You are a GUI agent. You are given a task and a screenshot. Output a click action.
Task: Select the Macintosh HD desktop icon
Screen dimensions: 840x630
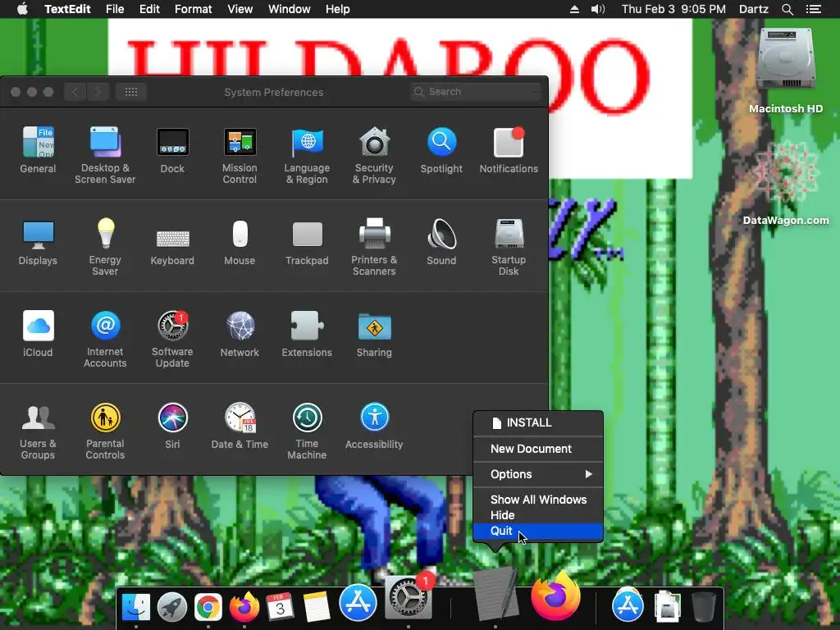click(x=786, y=71)
